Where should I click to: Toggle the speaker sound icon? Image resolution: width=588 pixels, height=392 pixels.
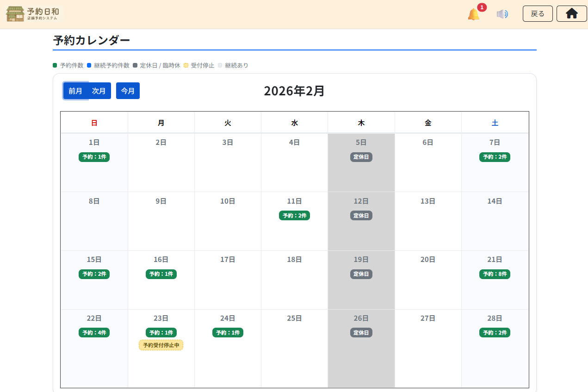502,14
